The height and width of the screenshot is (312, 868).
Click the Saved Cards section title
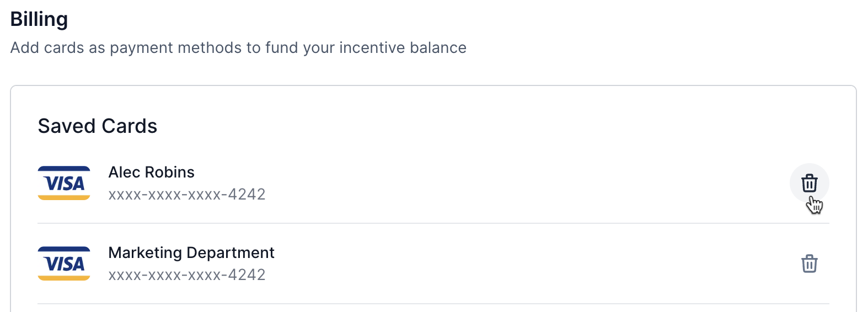click(x=98, y=126)
